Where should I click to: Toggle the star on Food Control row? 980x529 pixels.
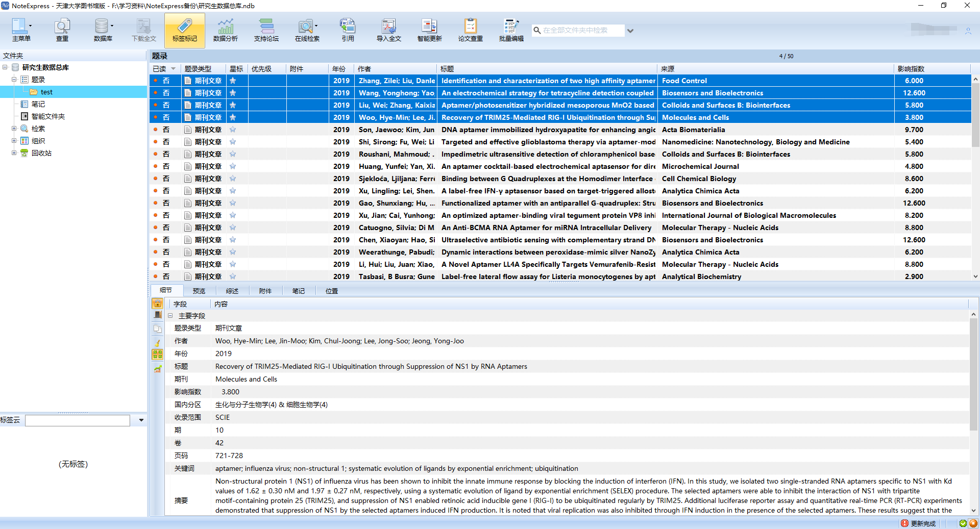[x=233, y=81]
